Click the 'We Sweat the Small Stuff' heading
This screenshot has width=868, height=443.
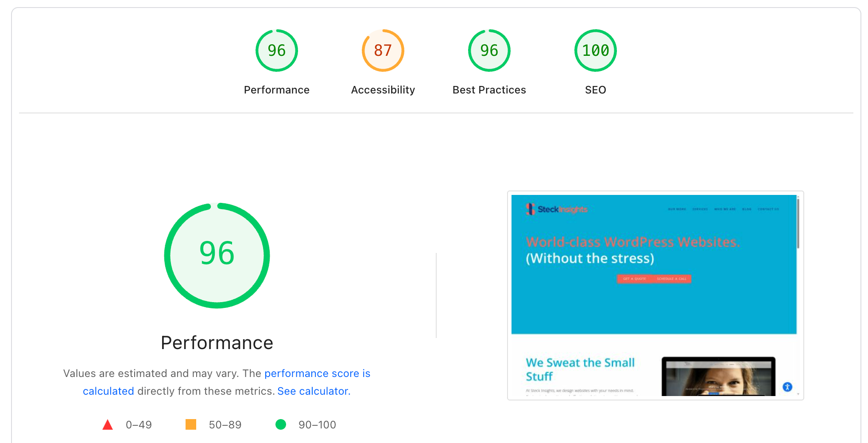pos(580,369)
